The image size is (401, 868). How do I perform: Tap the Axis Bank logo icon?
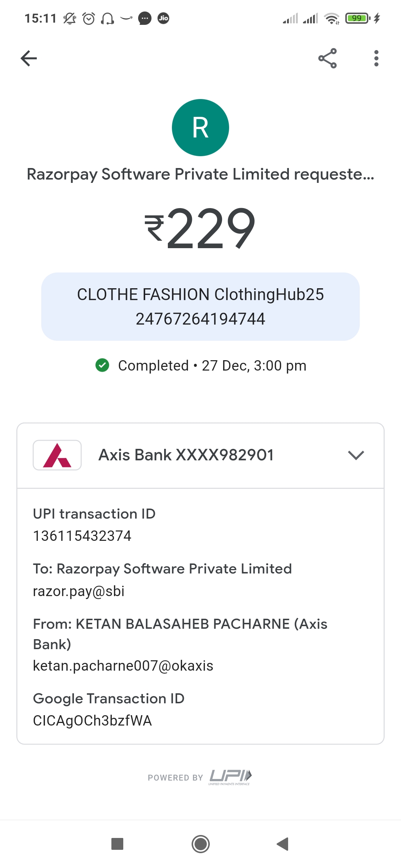point(57,455)
